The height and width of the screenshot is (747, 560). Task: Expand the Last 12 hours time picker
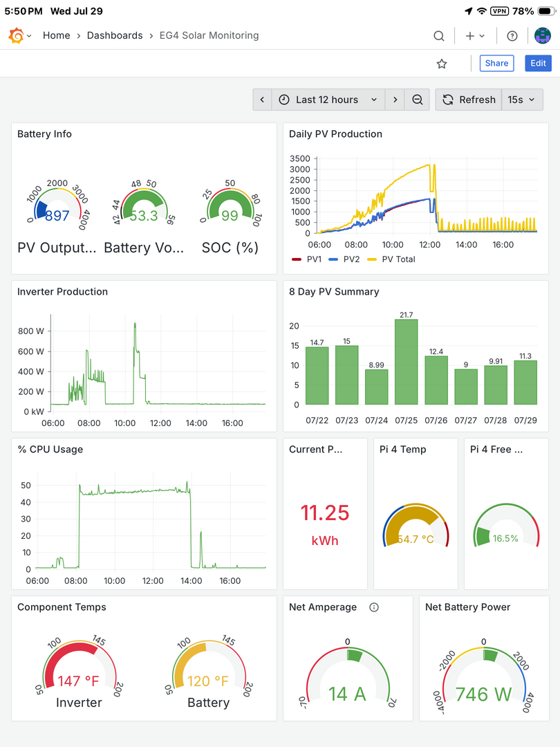pyautogui.click(x=328, y=100)
